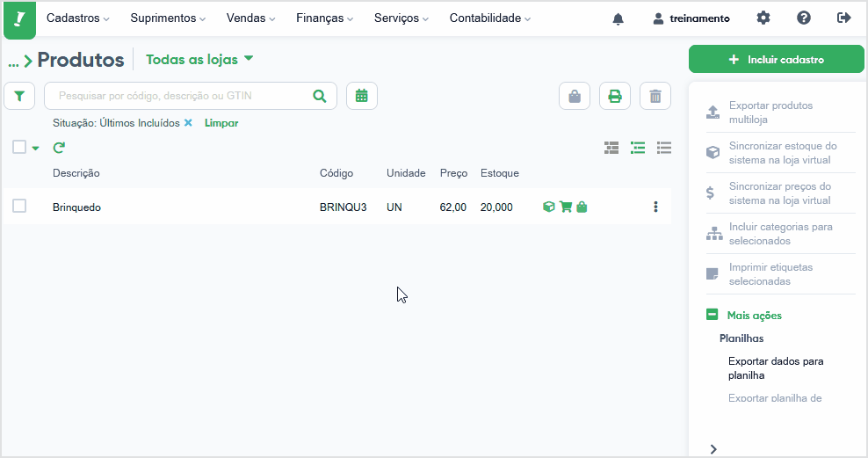Open the Cadastros menu
Screen dimensions: 868x458
pyautogui.click(x=77, y=18)
